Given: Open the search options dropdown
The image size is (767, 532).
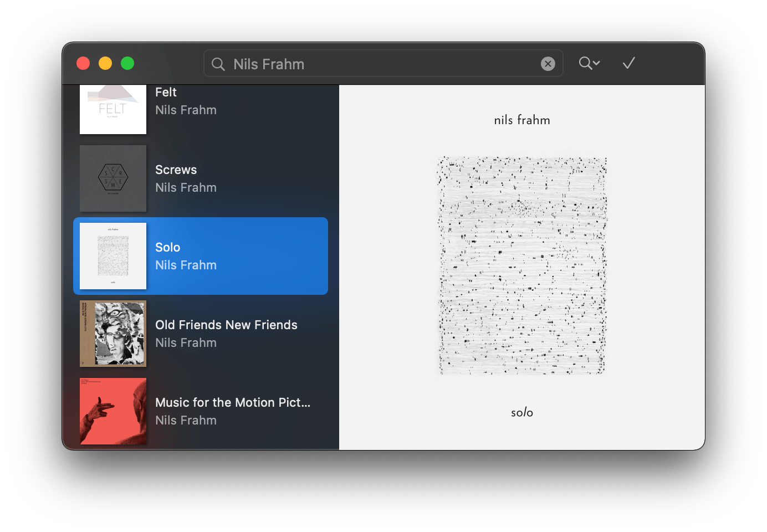Looking at the screenshot, I should [589, 63].
